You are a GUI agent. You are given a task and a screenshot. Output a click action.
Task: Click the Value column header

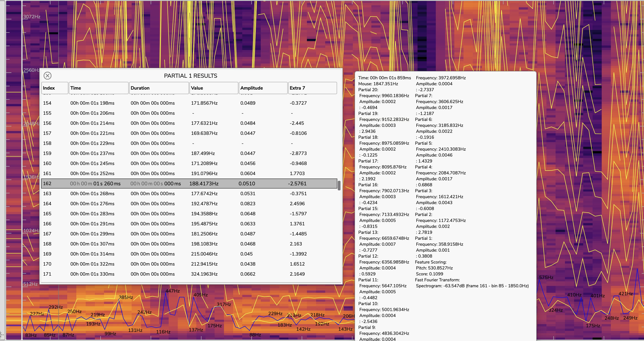pyautogui.click(x=213, y=88)
